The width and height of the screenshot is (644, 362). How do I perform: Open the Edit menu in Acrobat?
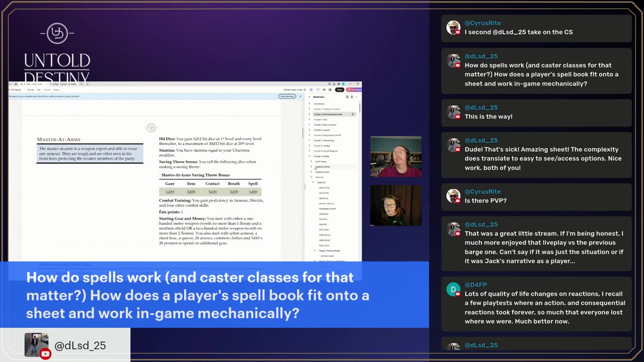[39, 89]
